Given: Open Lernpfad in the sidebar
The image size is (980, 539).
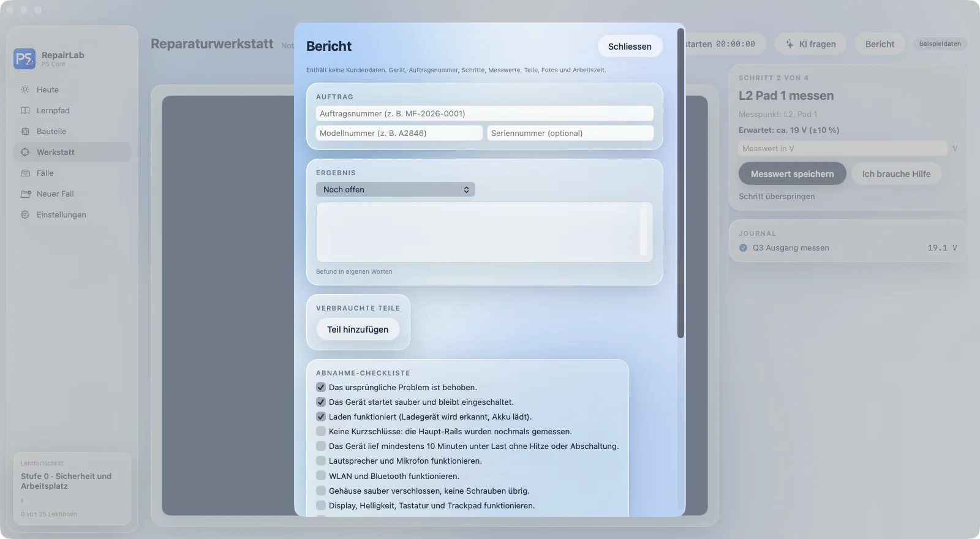Looking at the screenshot, I should point(72,110).
